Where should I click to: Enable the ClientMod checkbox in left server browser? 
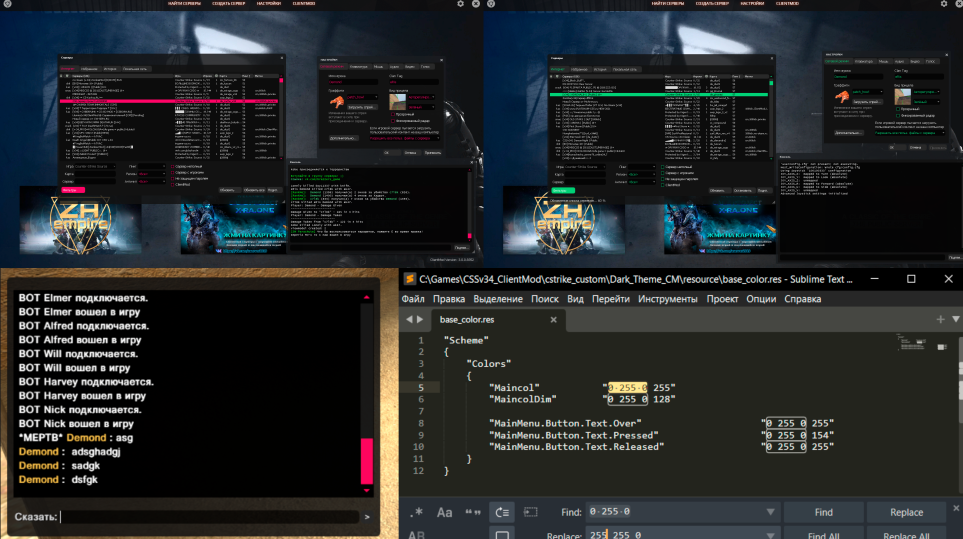pos(172,184)
